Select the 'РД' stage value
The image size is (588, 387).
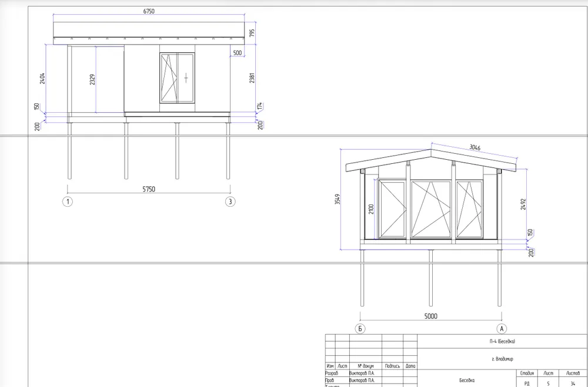coord(527,383)
